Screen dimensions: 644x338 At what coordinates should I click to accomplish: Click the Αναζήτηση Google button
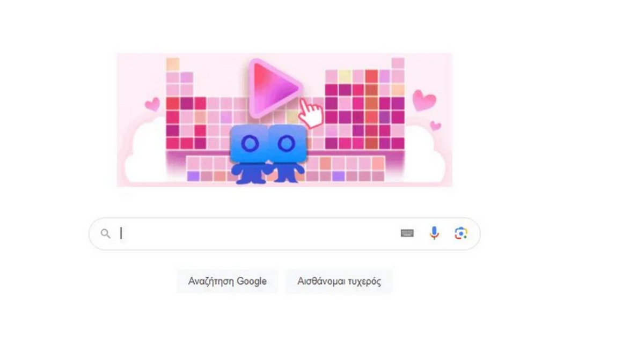pyautogui.click(x=228, y=281)
